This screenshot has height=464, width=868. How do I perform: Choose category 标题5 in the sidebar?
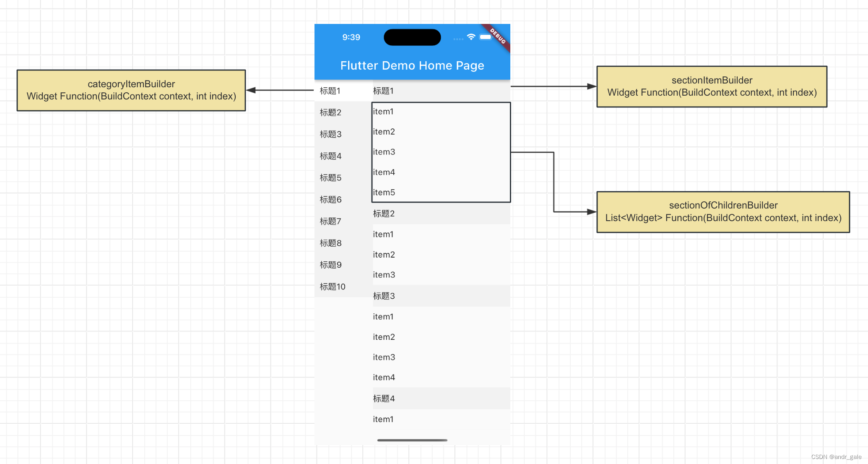click(330, 178)
